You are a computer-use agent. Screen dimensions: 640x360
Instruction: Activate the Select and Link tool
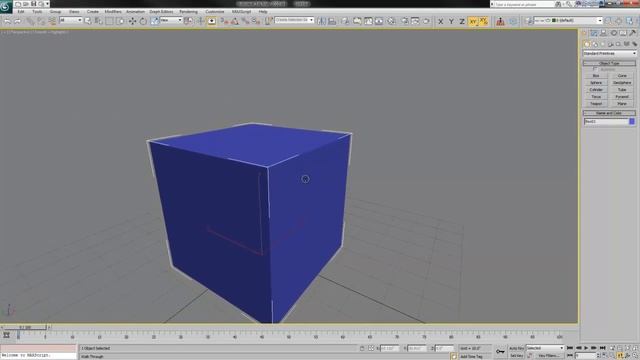click(x=31, y=21)
